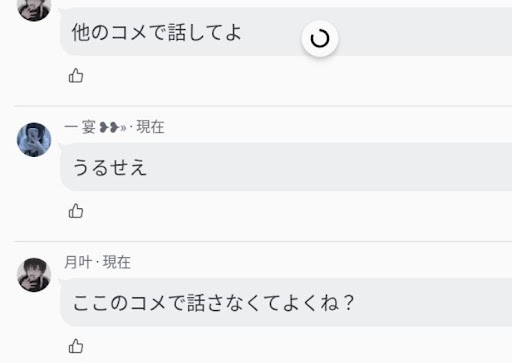
Task: Like the comment "ここのコメで話さなくてよくね？"
Action: click(76, 346)
